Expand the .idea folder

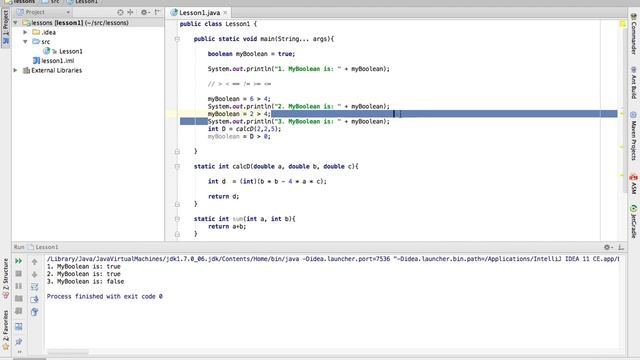25,32
